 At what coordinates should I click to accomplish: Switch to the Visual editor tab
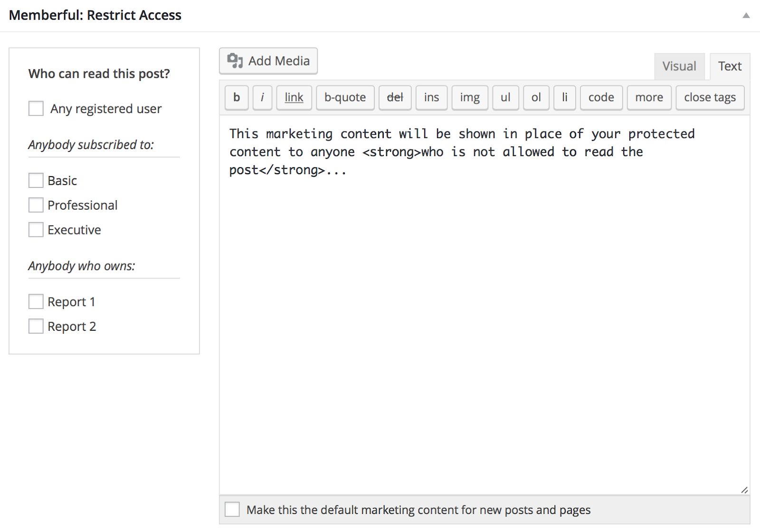(679, 66)
